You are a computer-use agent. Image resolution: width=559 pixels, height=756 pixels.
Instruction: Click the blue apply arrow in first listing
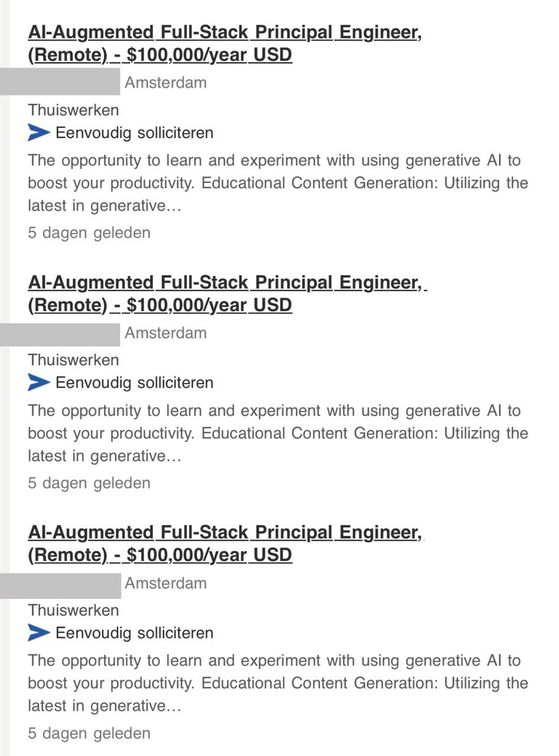38,133
